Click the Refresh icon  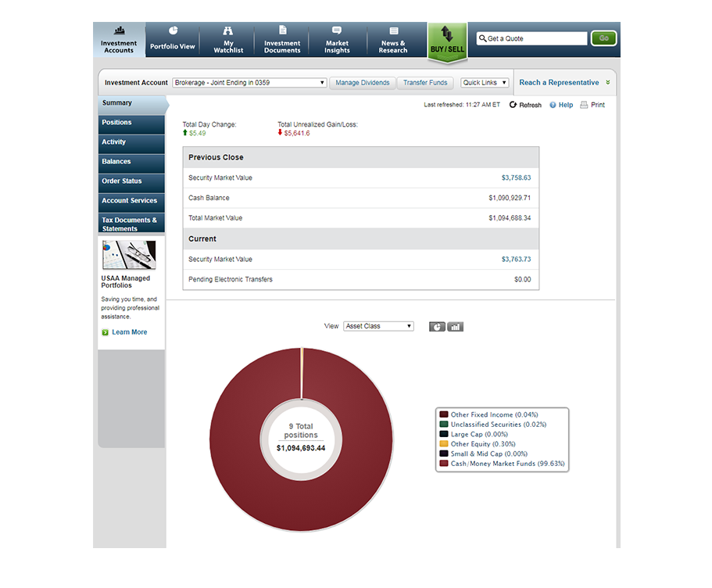click(513, 105)
